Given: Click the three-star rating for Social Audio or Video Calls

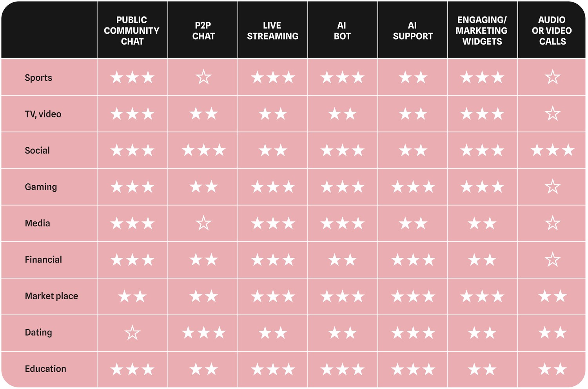Looking at the screenshot, I should (553, 150).
